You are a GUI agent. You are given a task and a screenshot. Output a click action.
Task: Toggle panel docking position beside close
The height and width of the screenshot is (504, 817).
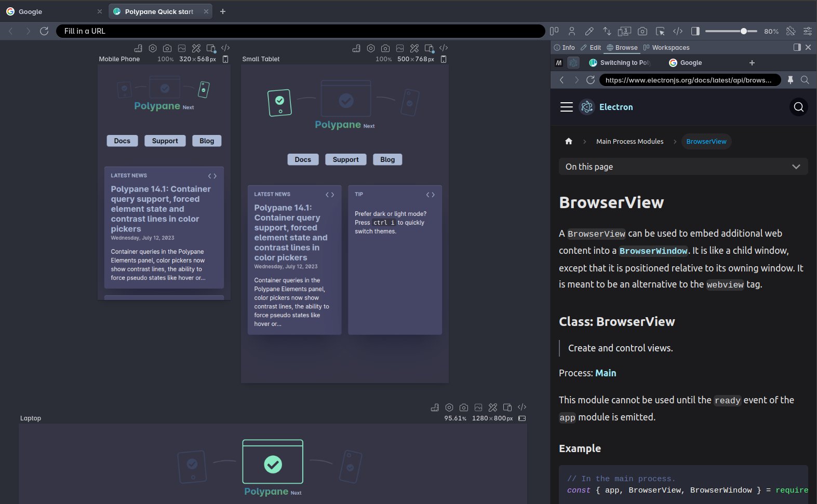tap(797, 47)
